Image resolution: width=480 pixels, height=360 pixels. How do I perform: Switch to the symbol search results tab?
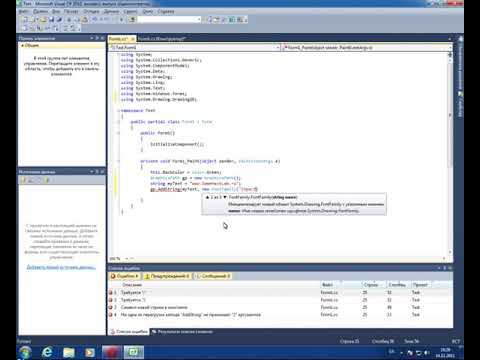coord(182,332)
